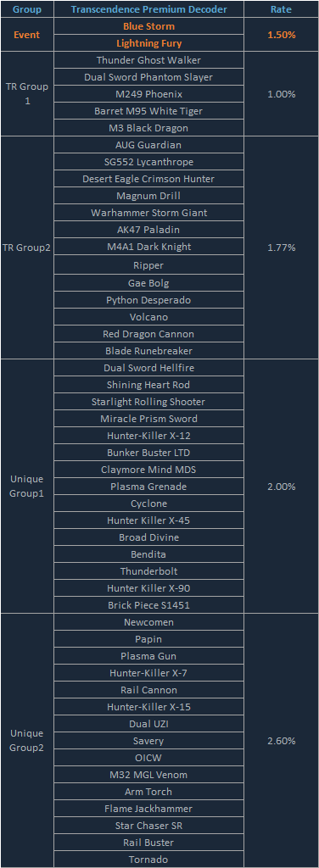This screenshot has height=868, width=319.
Task: Click the Unique Group1 label cell
Action: pos(27,486)
